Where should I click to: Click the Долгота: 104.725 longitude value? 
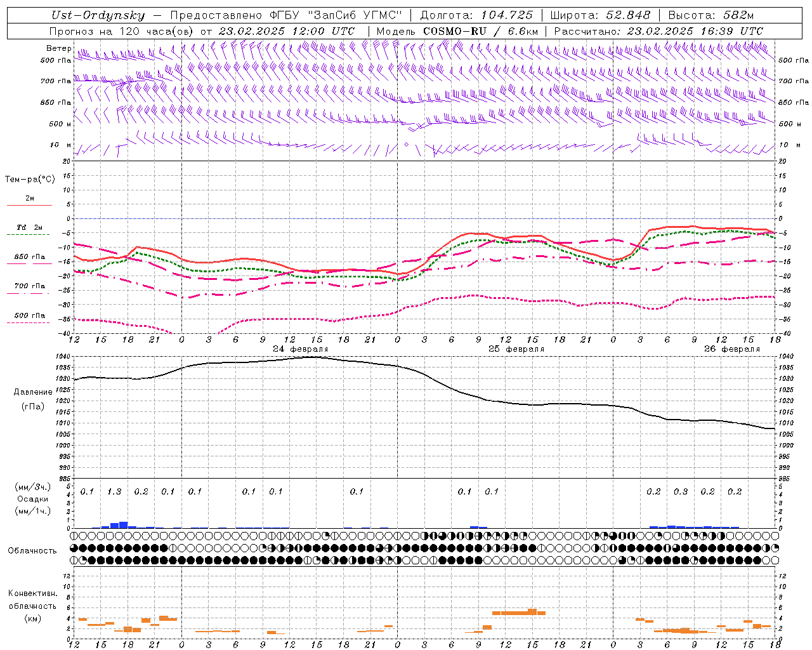coord(476,15)
